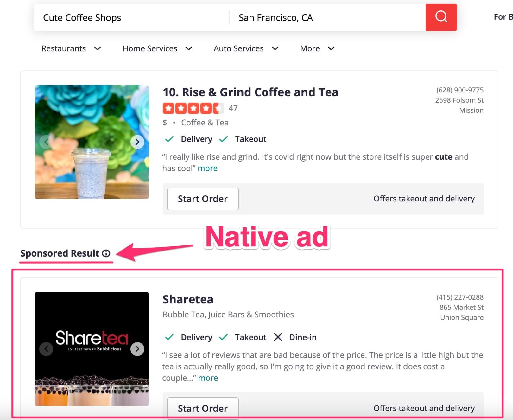Click Start Order for Rise & Grind
This screenshot has height=420, width=513.
tap(202, 199)
